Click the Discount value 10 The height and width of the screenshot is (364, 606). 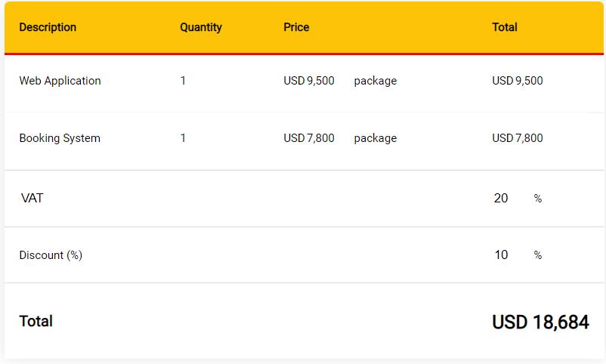coord(501,255)
